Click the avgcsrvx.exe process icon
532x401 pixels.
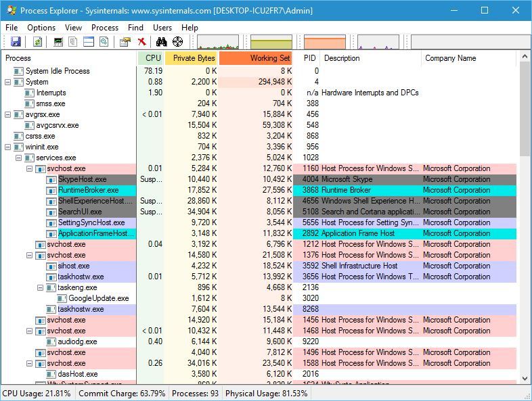[x=30, y=125]
